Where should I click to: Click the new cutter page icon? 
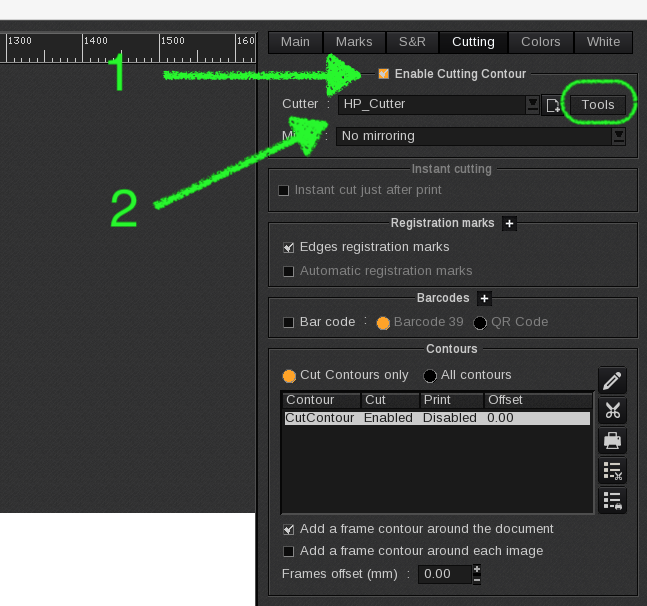pos(553,105)
